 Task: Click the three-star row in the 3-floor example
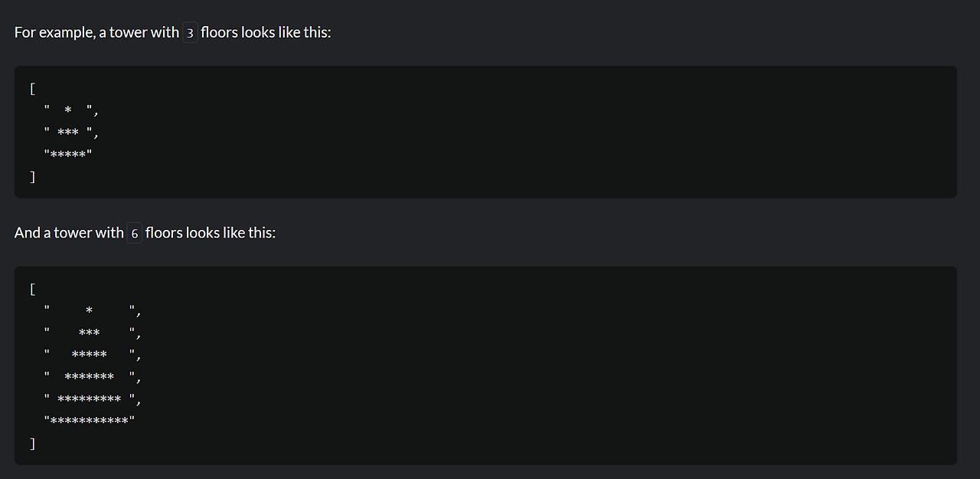pyautogui.click(x=71, y=133)
